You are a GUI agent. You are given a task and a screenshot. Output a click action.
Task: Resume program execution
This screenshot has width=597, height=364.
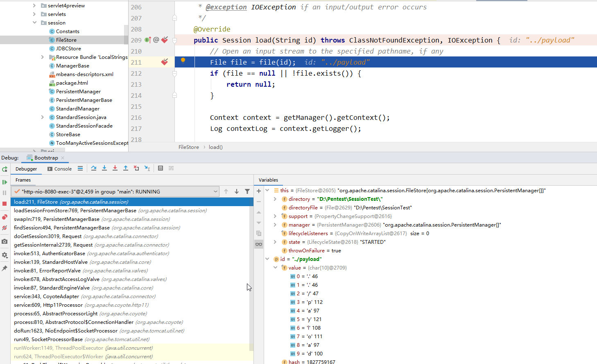click(5, 182)
